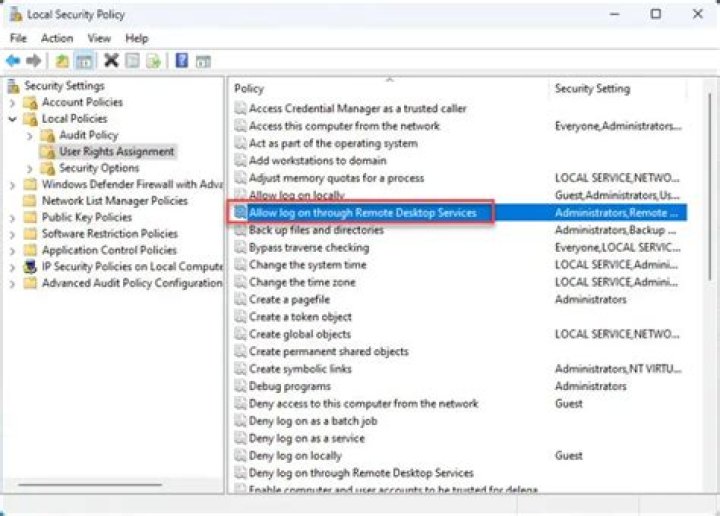Click the Properties toolbar icon
The width and height of the screenshot is (720, 516).
tap(132, 61)
